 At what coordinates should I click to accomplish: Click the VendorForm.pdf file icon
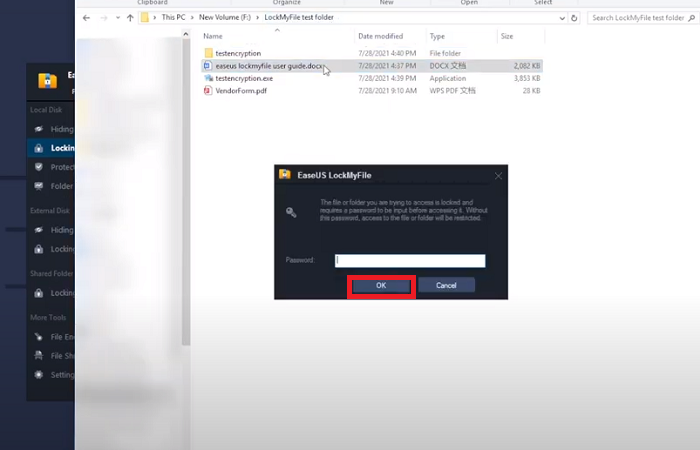[x=208, y=91]
